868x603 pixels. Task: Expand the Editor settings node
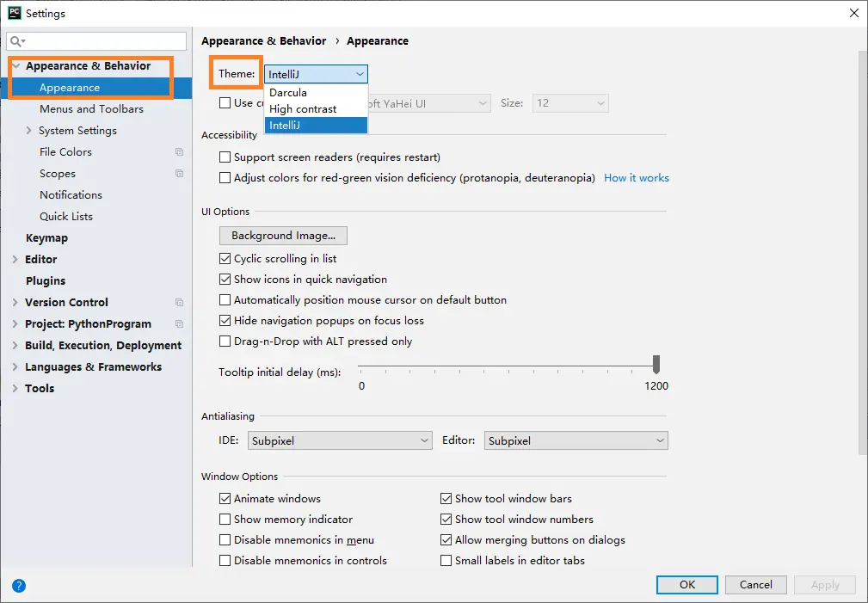click(15, 259)
